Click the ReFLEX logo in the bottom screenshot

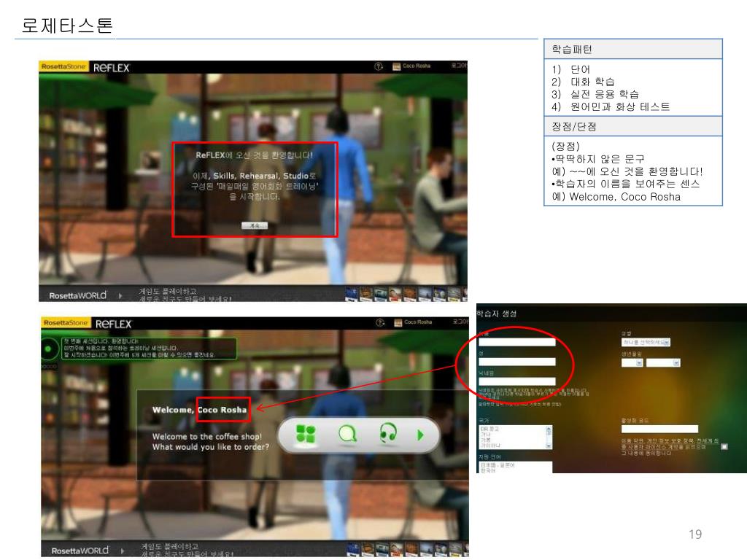[x=113, y=324]
